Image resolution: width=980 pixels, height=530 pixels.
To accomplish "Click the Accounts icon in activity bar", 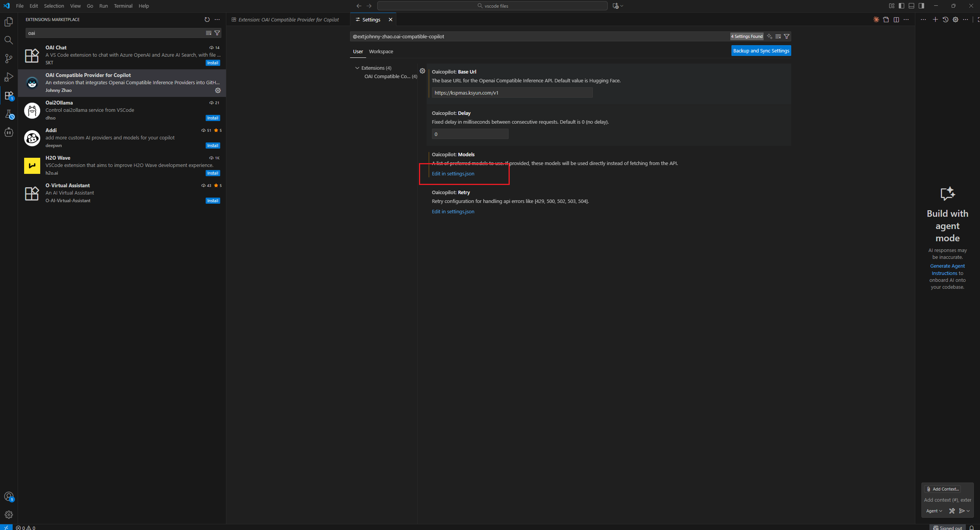I will tap(8, 497).
